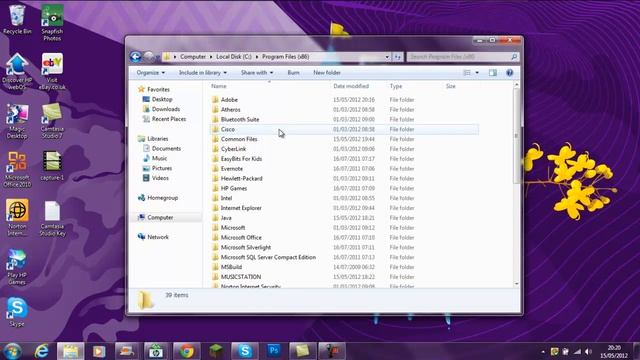Viewport: 640px width, 360px height.
Task: Select Recent Places in navigation pane
Action: [164, 119]
